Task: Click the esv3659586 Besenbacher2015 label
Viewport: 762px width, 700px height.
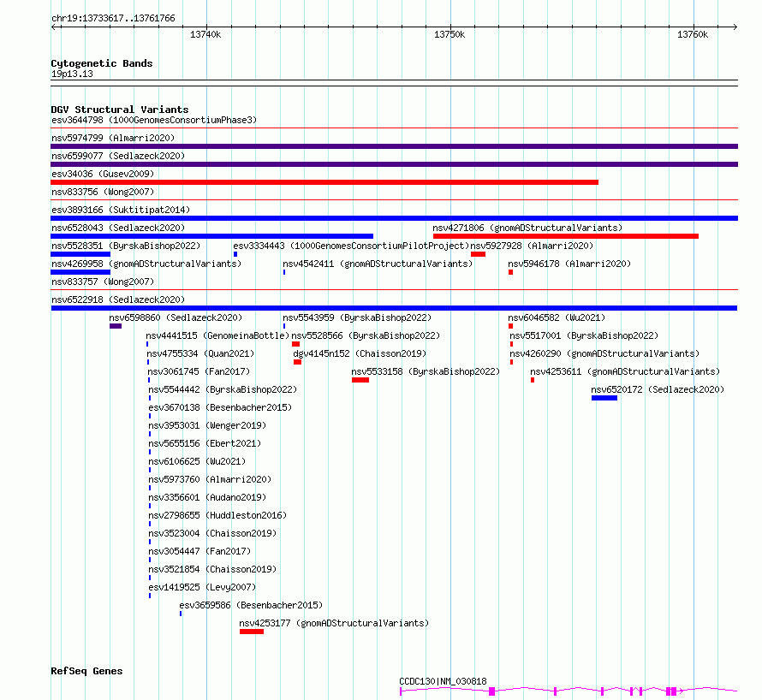Action: [x=251, y=605]
